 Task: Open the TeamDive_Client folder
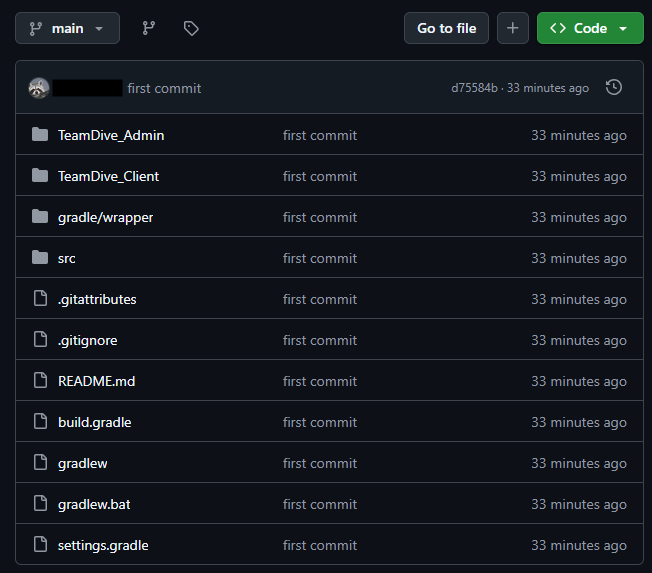point(108,176)
